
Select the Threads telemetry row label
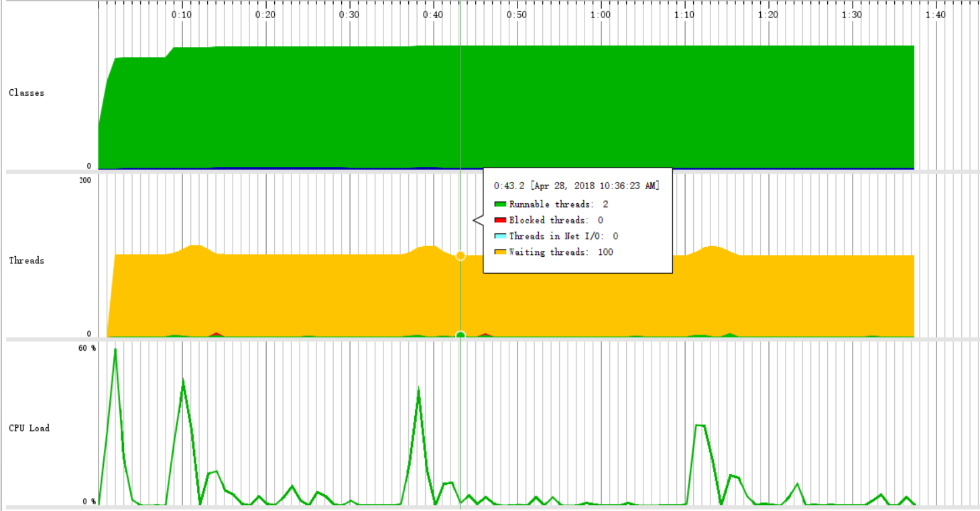tap(27, 261)
